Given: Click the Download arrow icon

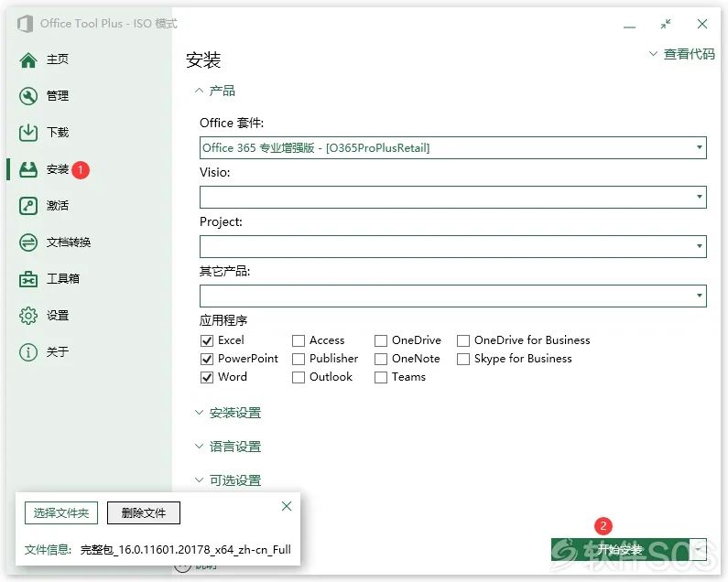Looking at the screenshot, I should tap(28, 133).
